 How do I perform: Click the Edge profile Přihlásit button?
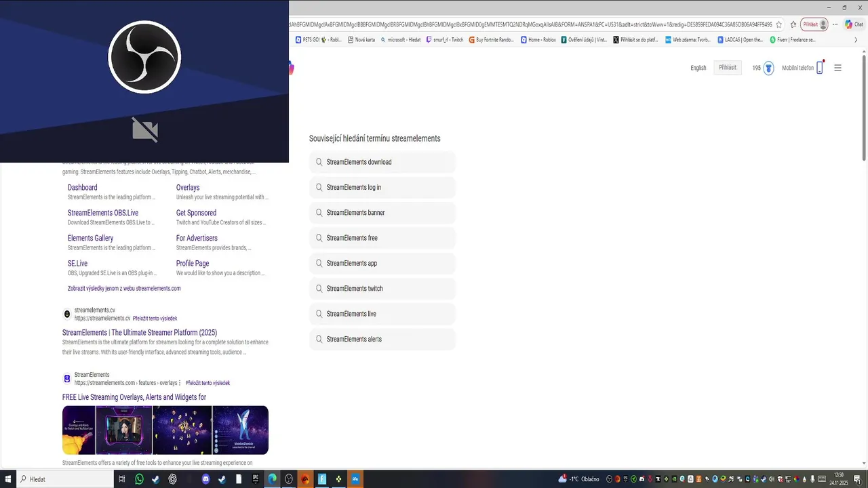(814, 24)
